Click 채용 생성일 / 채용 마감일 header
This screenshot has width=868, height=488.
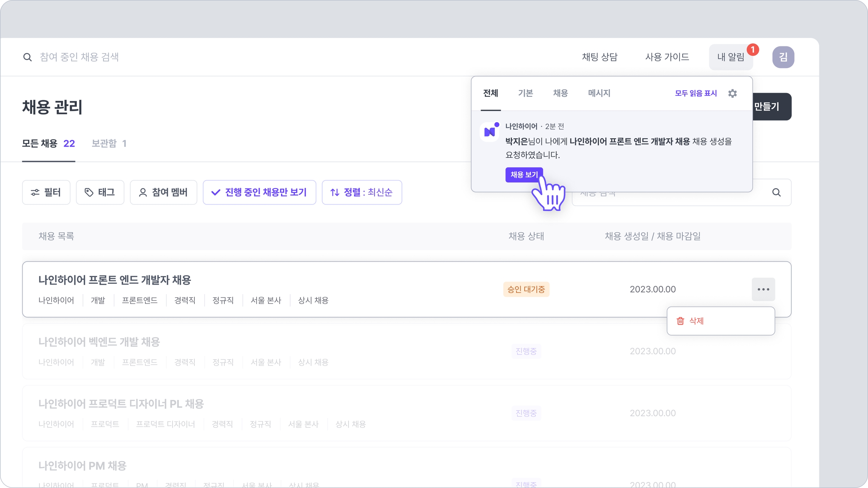(653, 236)
